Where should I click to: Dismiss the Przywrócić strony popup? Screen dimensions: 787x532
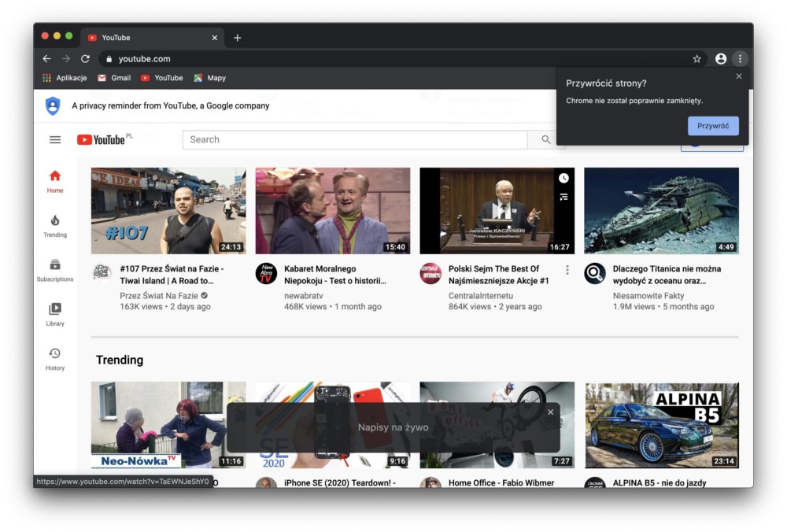(739, 76)
